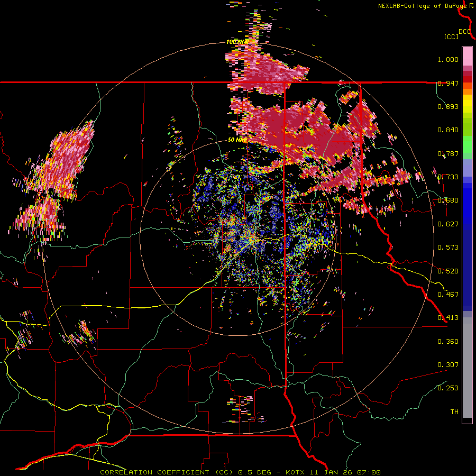Click the DCC label above the color bar

point(465,32)
